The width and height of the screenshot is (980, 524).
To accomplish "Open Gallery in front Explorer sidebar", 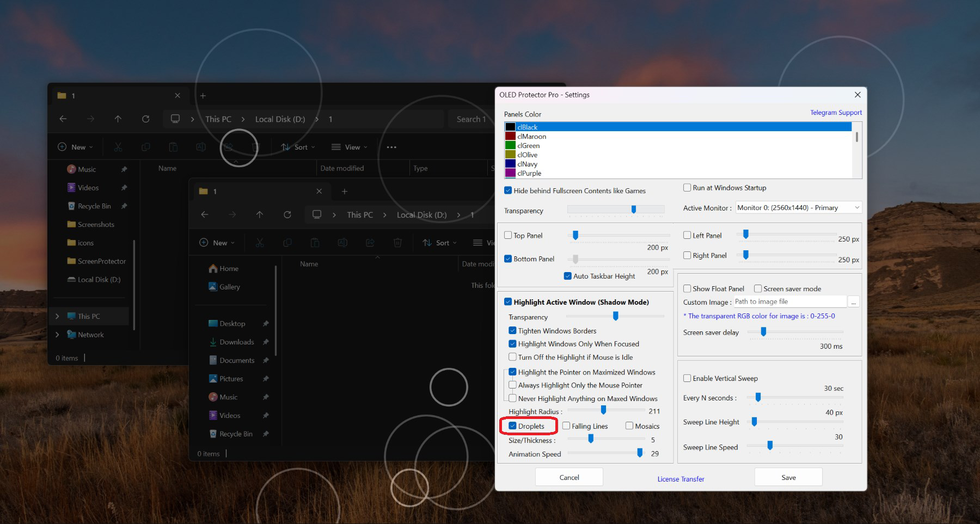I will coord(224,287).
